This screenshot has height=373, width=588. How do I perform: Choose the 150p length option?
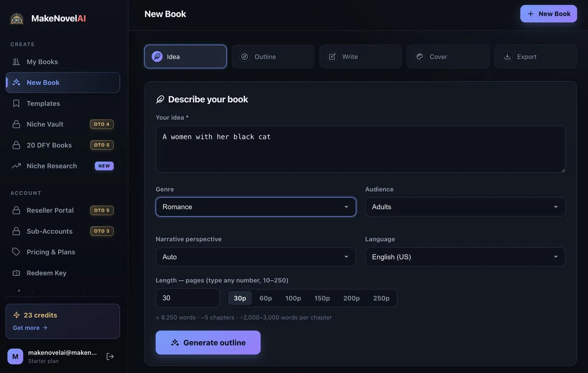(322, 298)
